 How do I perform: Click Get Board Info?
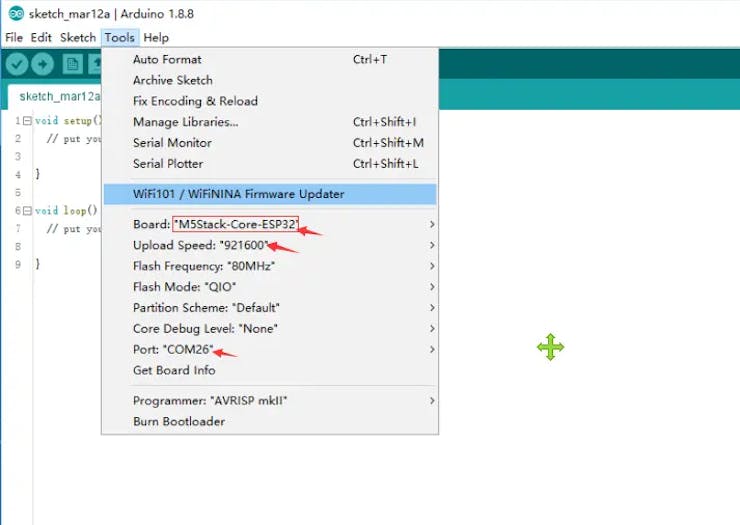(270, 370)
